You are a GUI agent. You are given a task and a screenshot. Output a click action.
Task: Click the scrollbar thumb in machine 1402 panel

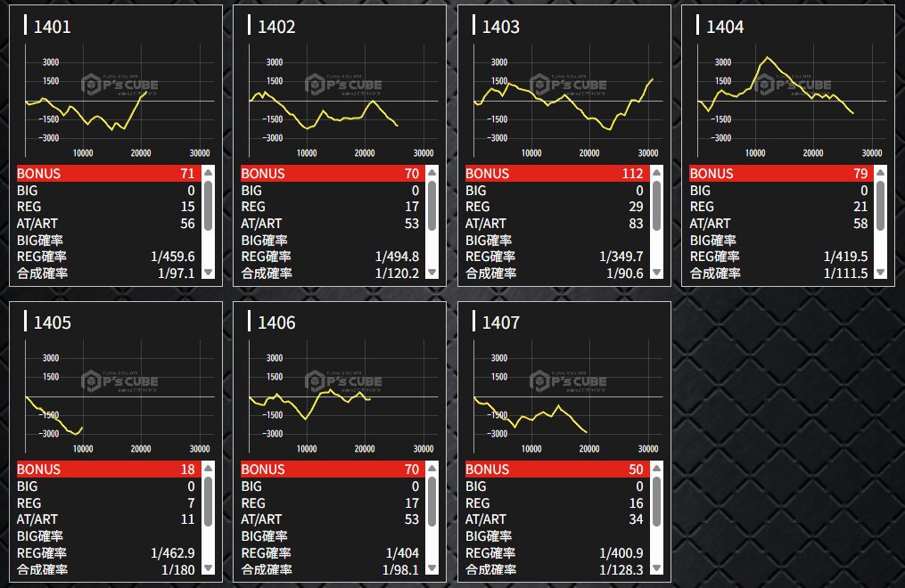432,206
